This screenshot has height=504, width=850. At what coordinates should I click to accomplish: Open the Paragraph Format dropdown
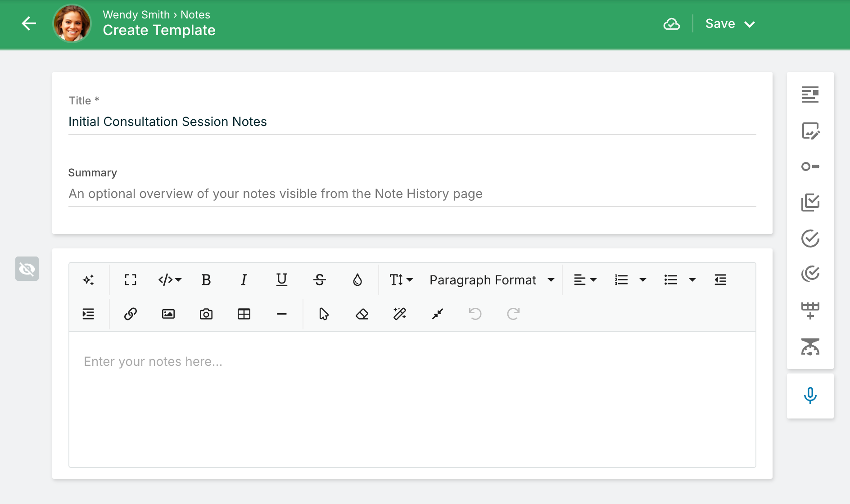point(491,280)
